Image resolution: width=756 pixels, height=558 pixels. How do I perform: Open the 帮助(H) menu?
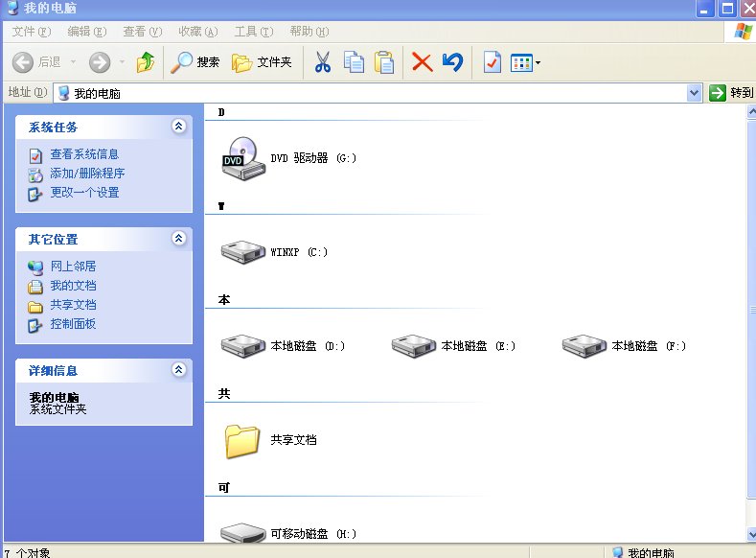tap(309, 32)
